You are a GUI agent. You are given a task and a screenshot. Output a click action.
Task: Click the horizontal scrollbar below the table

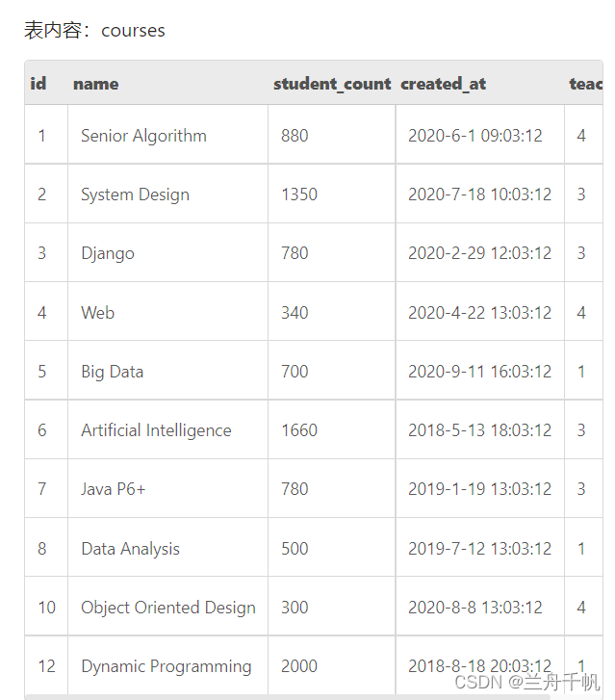coord(289,696)
